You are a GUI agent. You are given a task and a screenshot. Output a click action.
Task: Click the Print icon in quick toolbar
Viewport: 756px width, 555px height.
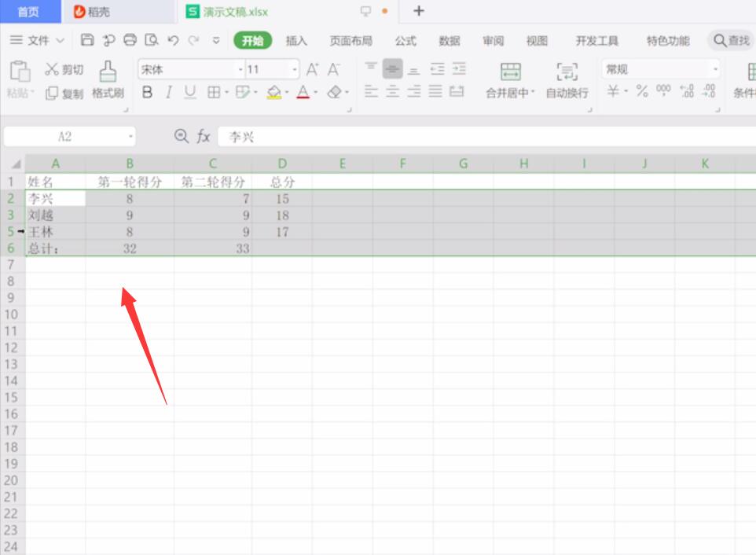pyautogui.click(x=130, y=40)
